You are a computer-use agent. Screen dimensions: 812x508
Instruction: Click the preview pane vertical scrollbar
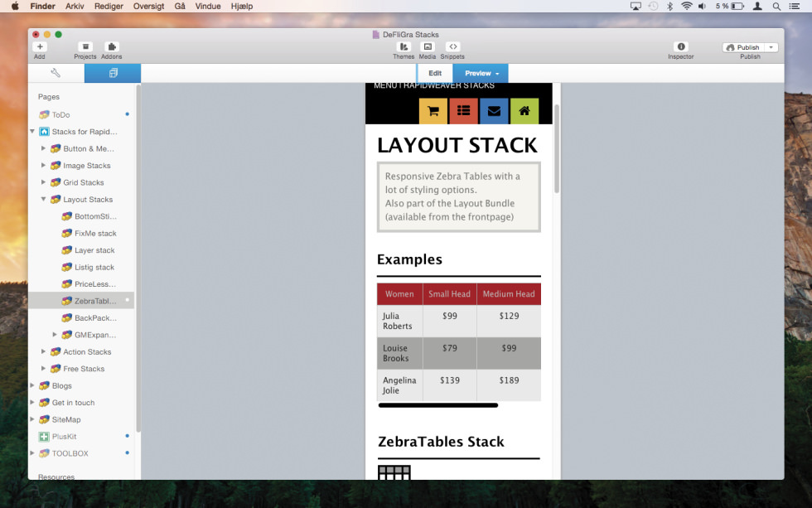[x=557, y=148]
